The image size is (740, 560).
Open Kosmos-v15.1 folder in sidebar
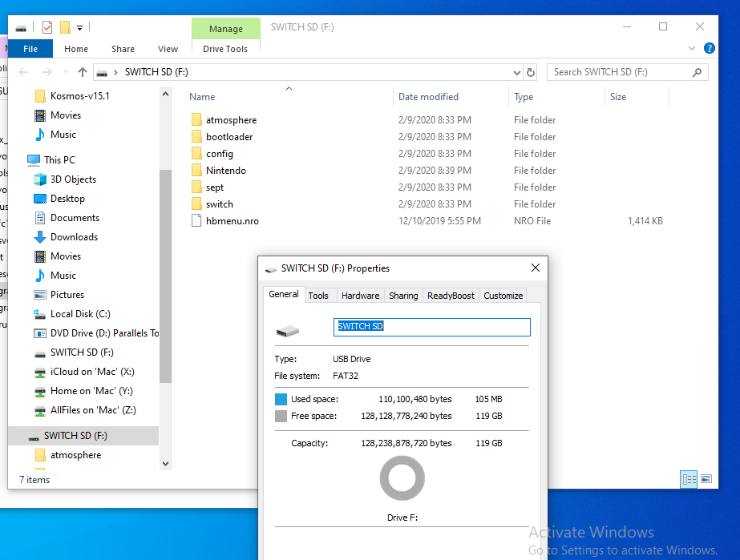79,96
